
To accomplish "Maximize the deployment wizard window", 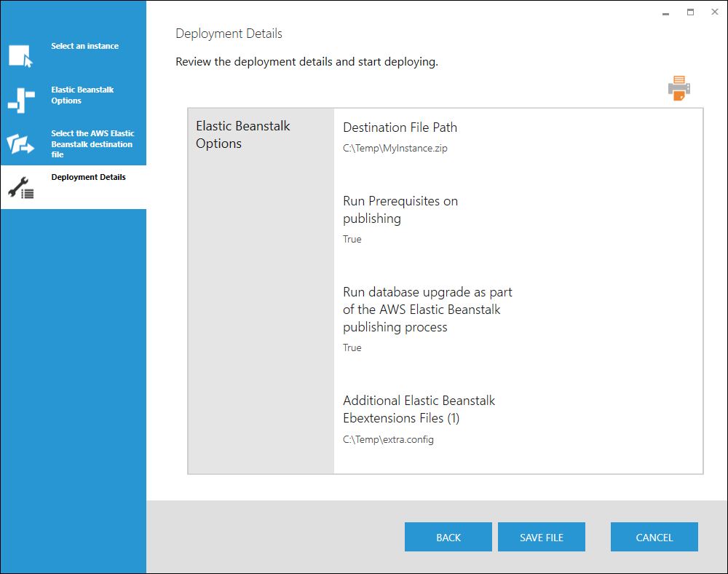I will 690,12.
